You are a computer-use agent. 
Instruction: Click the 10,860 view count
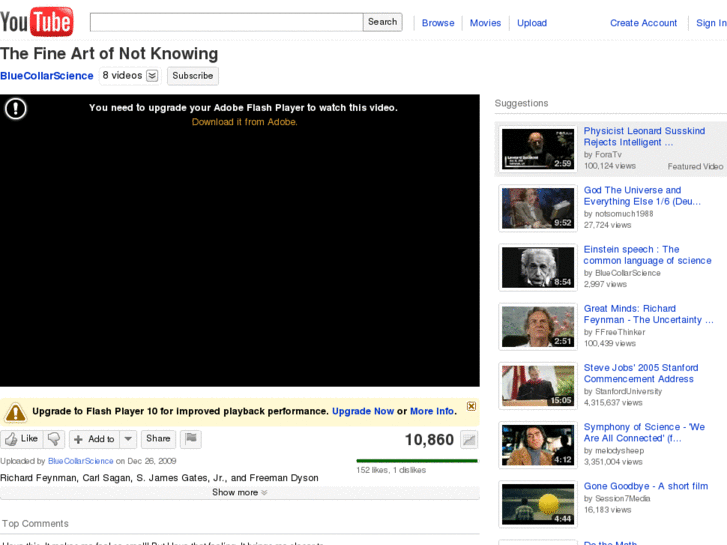tap(429, 440)
